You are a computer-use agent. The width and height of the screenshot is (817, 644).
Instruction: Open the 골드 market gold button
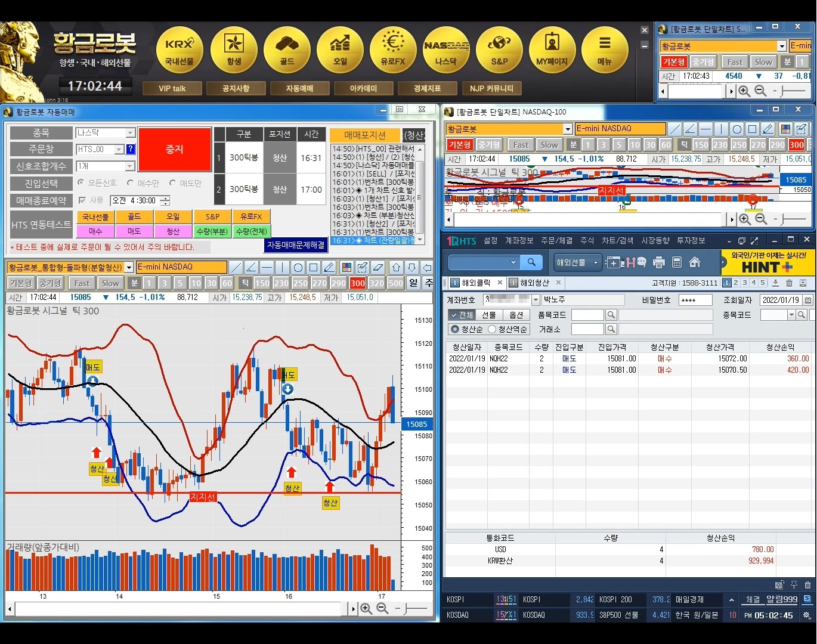[x=287, y=50]
